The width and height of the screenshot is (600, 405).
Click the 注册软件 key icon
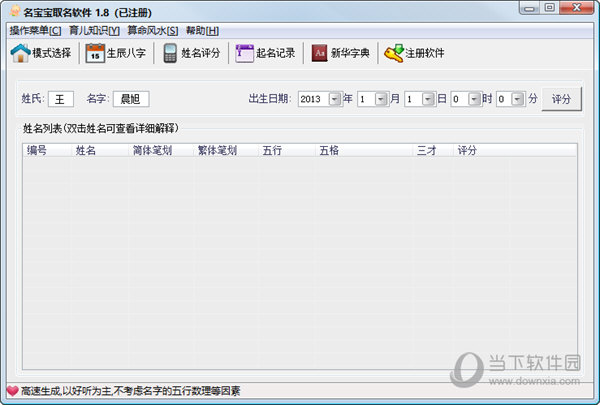(394, 53)
